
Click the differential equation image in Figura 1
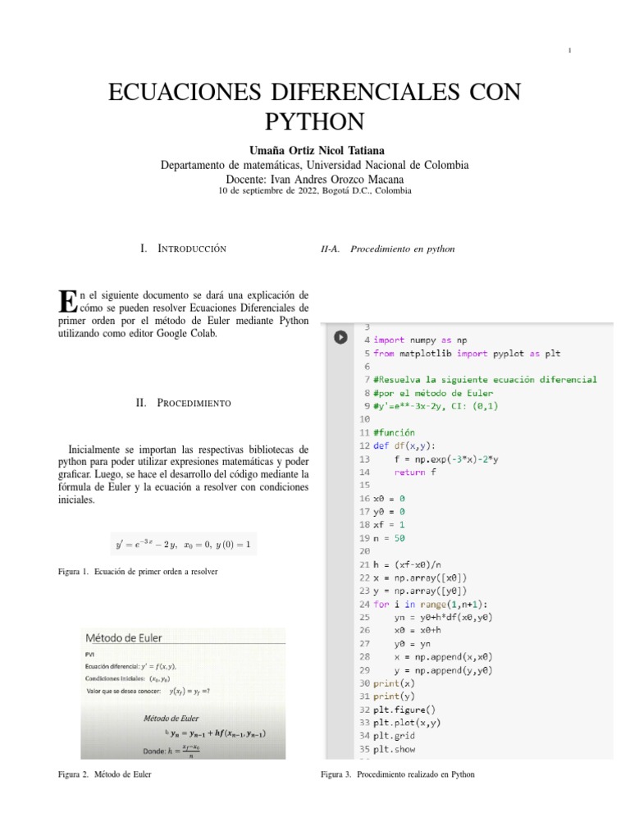point(183,545)
